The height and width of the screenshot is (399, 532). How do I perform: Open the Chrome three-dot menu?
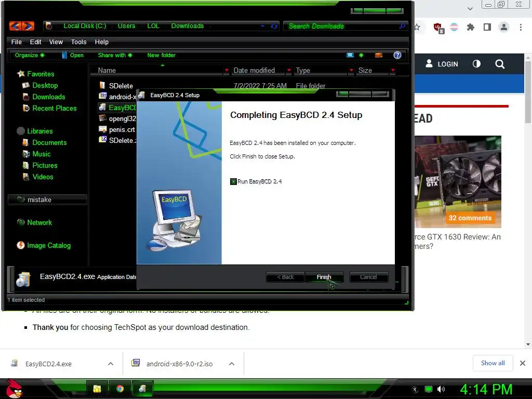click(521, 27)
